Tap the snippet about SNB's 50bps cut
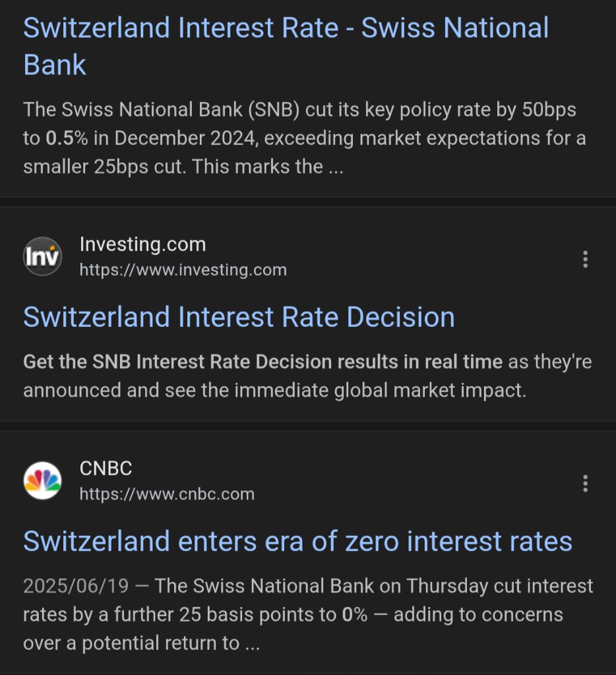Image resolution: width=616 pixels, height=675 pixels. coord(305,138)
